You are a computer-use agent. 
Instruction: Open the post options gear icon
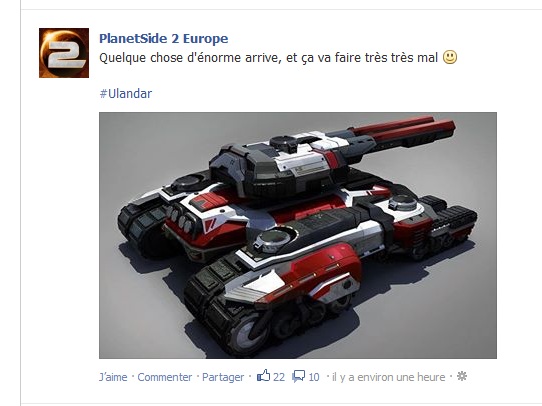tap(462, 376)
